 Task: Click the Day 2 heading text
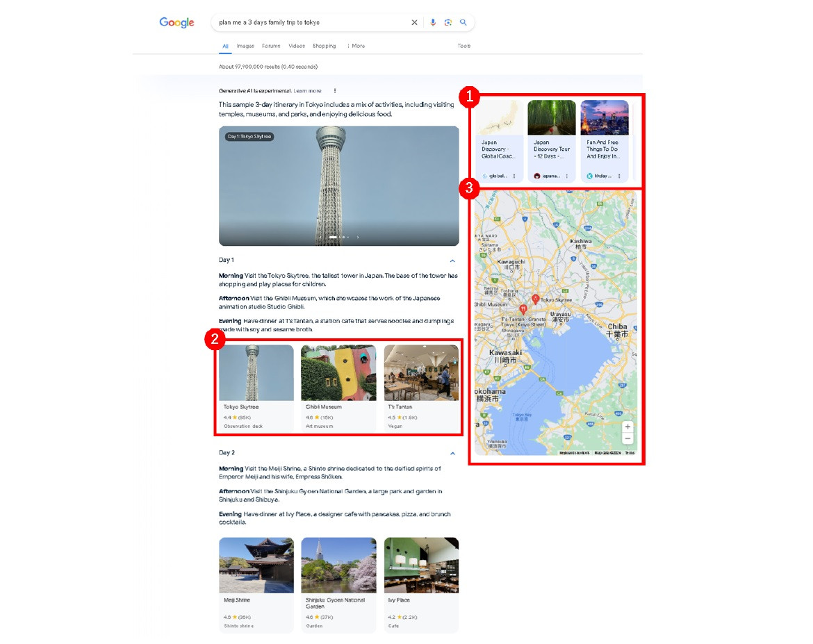(227, 453)
